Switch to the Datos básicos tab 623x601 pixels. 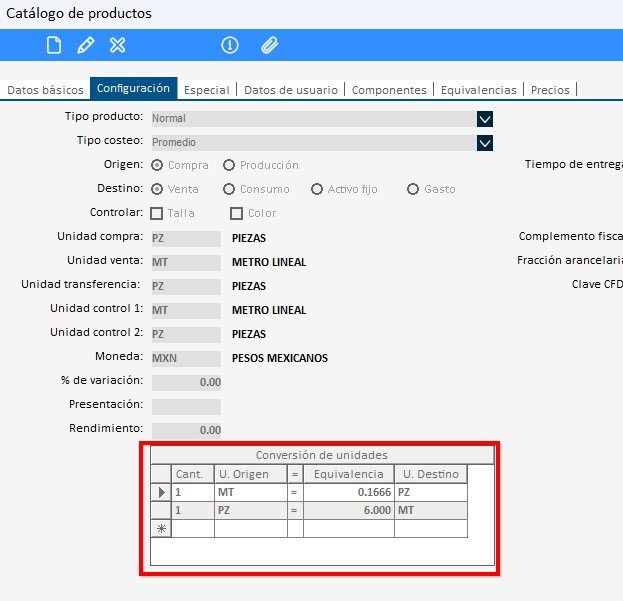coord(45,90)
